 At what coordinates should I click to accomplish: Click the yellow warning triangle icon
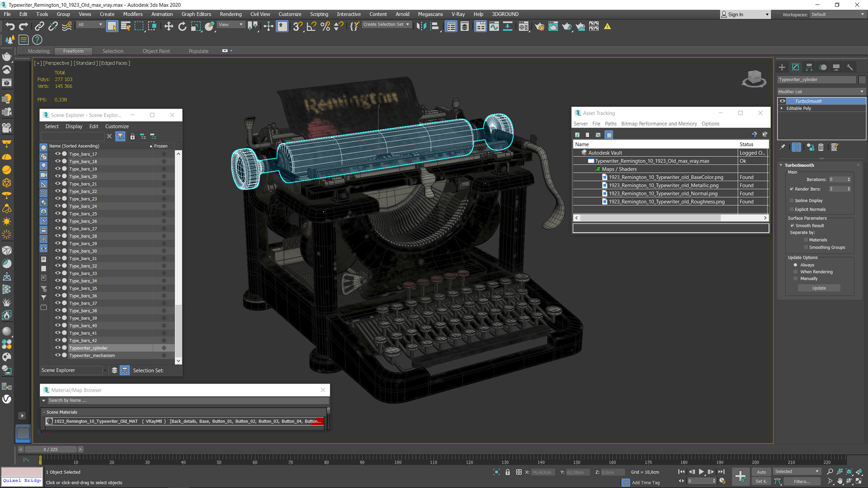[608, 27]
